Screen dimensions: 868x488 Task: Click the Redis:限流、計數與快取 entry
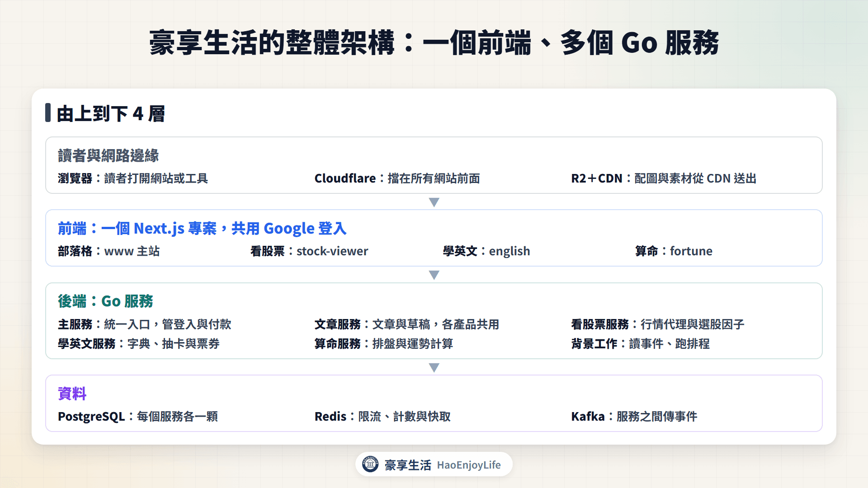(x=382, y=417)
